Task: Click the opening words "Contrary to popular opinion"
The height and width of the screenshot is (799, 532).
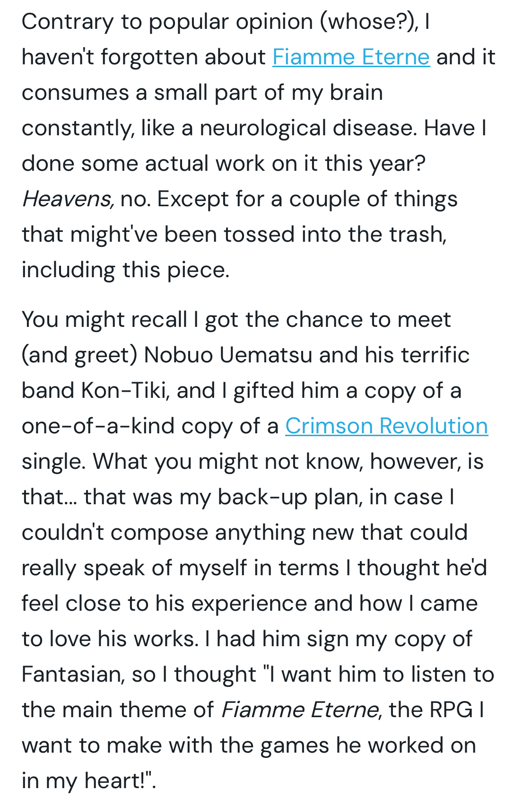Action: coord(167,22)
